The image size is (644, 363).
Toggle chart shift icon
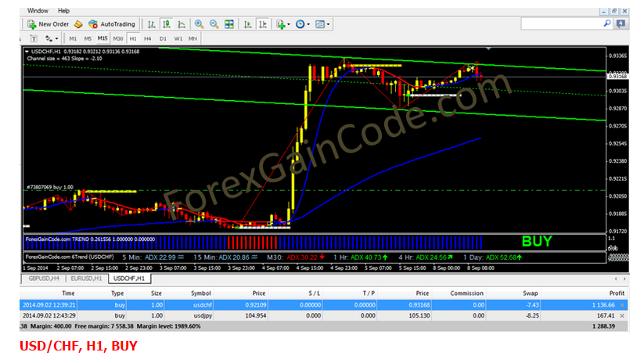(x=263, y=24)
